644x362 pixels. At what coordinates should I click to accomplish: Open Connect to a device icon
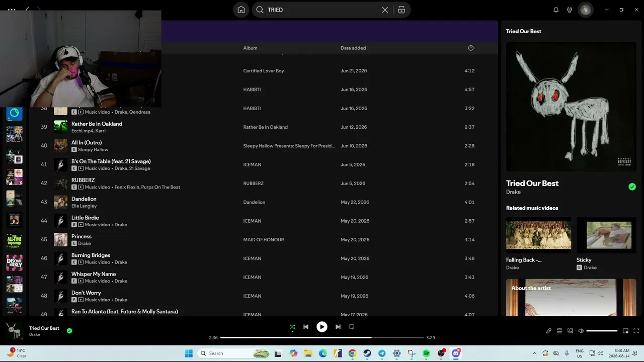tap(570, 331)
